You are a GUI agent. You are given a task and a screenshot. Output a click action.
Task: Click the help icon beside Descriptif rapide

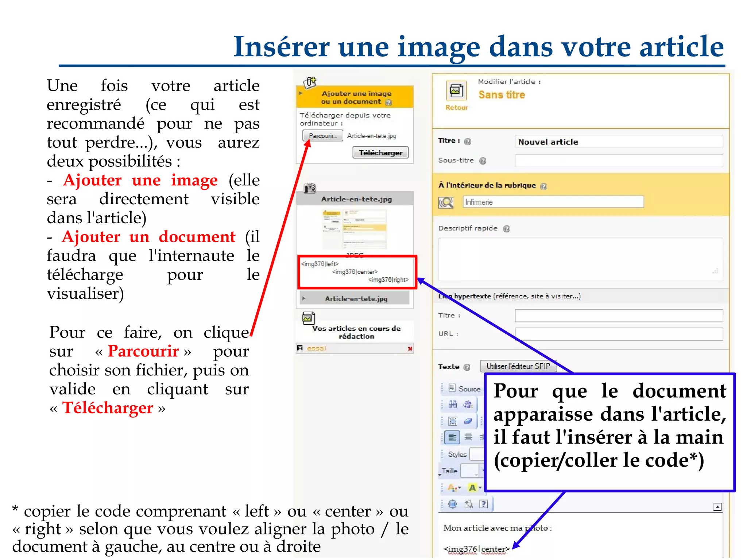[506, 229]
